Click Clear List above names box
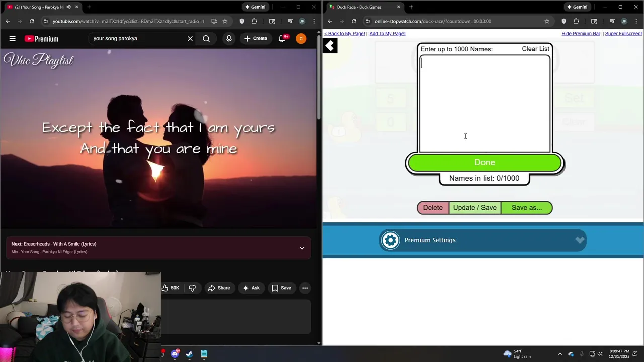The width and height of the screenshot is (644, 362). pos(535,49)
